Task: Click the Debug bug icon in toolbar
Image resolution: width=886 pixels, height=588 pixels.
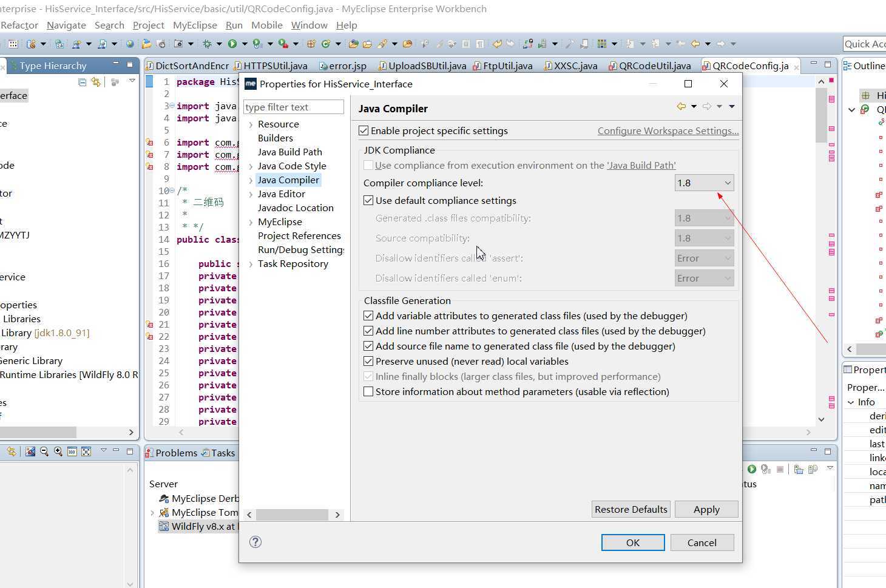Action: (x=207, y=44)
